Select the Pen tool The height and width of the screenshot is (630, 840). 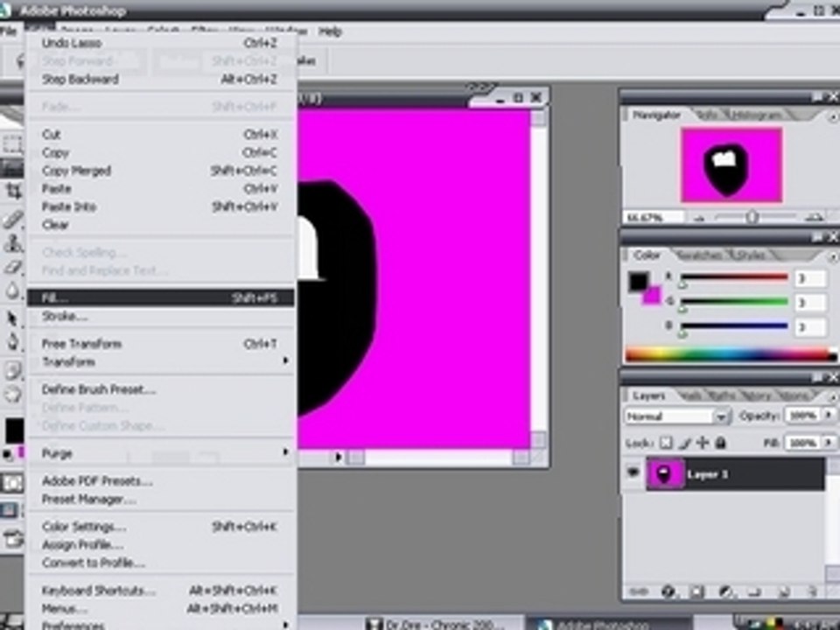(x=13, y=342)
